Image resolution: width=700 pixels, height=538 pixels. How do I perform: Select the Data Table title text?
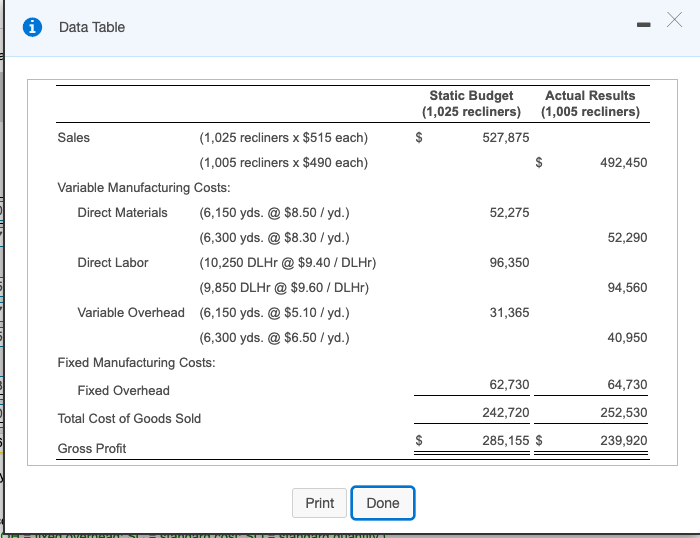pyautogui.click(x=92, y=27)
